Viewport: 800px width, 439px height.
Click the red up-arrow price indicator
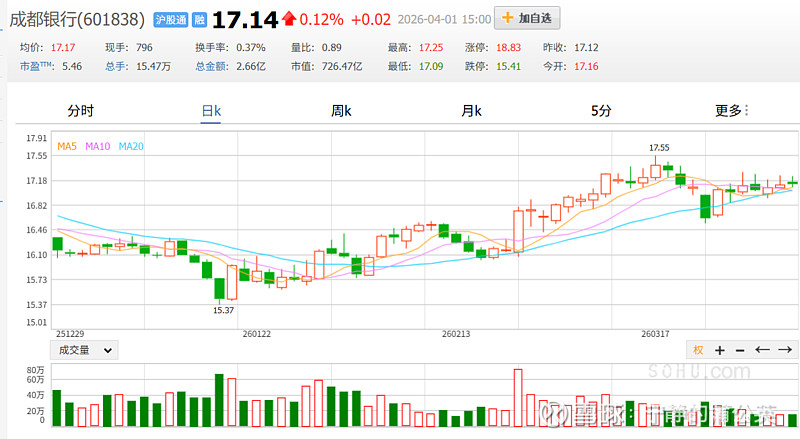coord(289,19)
